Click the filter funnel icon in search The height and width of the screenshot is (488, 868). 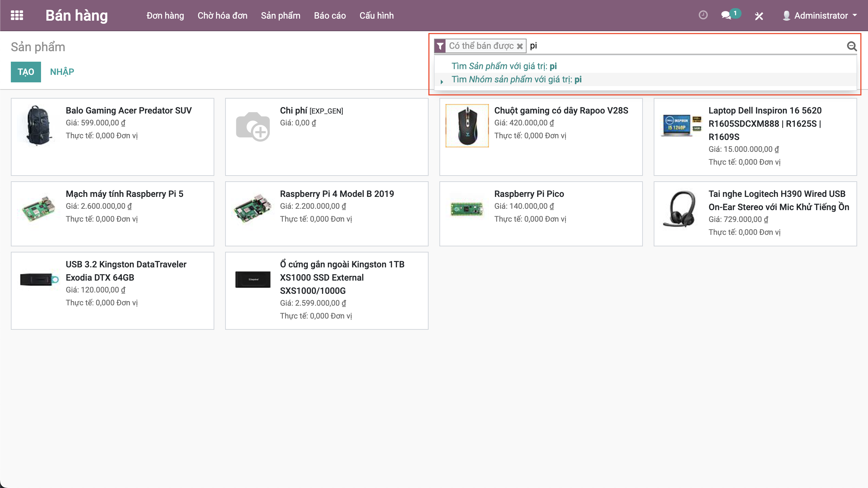click(x=440, y=46)
